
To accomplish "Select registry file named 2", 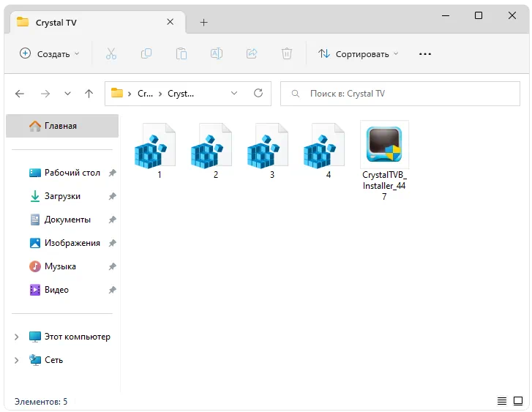I will click(x=211, y=151).
